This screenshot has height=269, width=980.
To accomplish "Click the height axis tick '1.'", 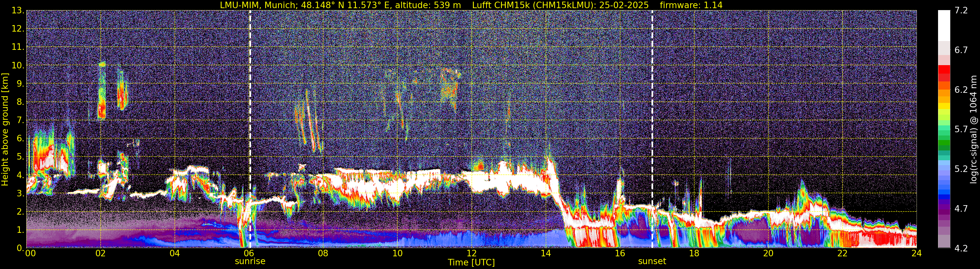I will [x=20, y=230].
